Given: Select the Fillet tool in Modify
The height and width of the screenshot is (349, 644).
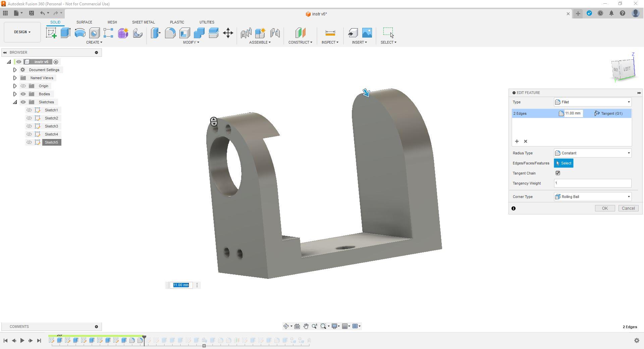Looking at the screenshot, I should pos(170,33).
